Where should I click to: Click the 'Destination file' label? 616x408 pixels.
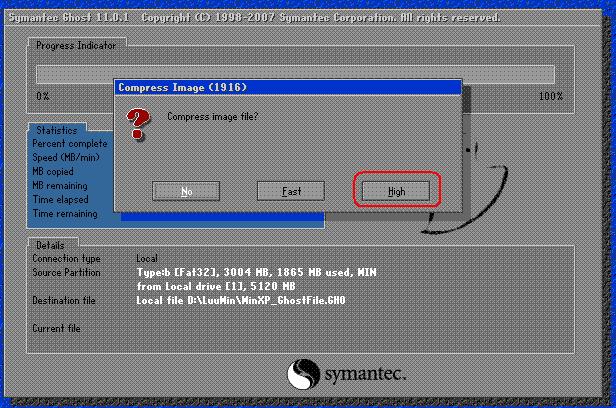point(64,300)
